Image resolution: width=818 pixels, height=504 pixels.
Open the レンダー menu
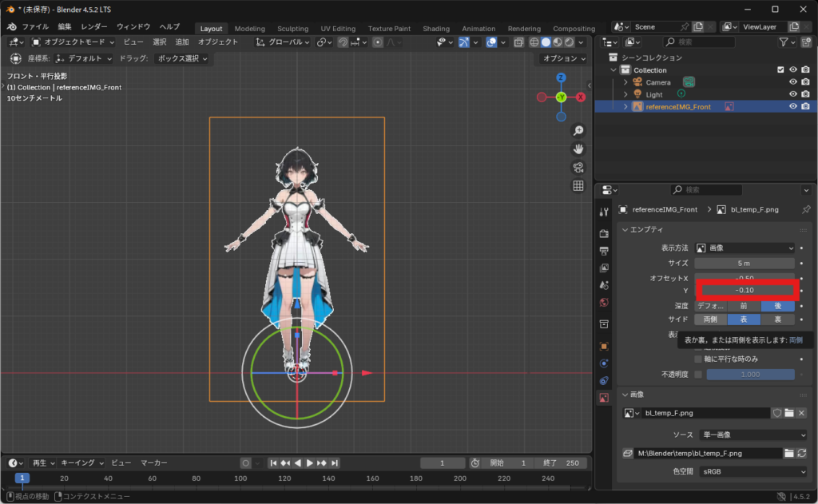[x=93, y=26]
